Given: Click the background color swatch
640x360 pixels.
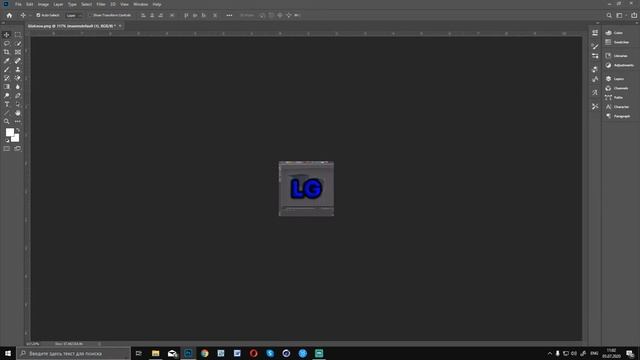Looking at the screenshot, I should (x=16, y=138).
